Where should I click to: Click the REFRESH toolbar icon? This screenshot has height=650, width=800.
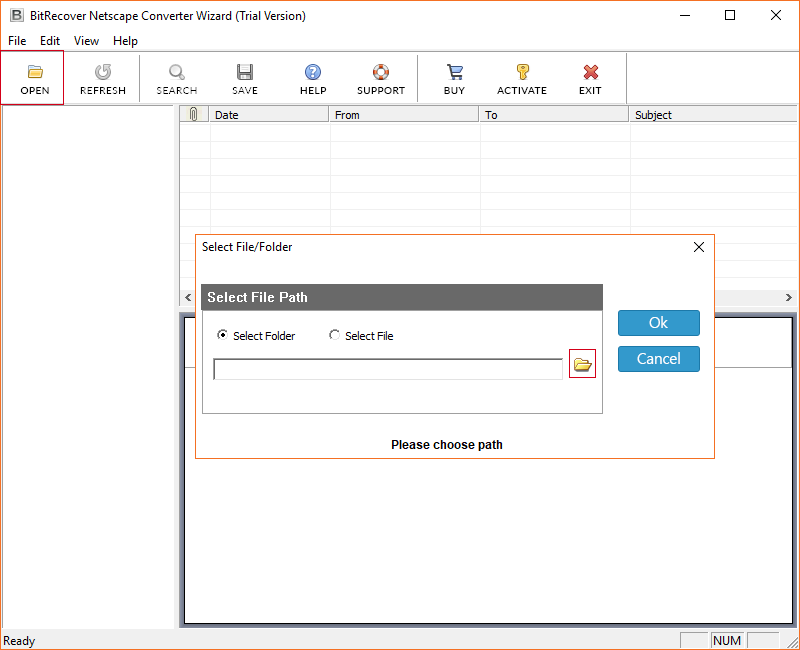[x=103, y=72]
